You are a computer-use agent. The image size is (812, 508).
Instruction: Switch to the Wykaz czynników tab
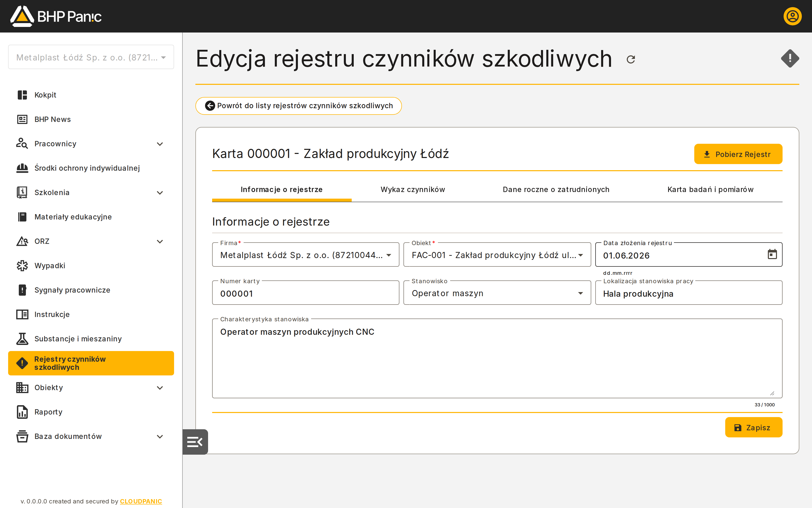pos(413,189)
